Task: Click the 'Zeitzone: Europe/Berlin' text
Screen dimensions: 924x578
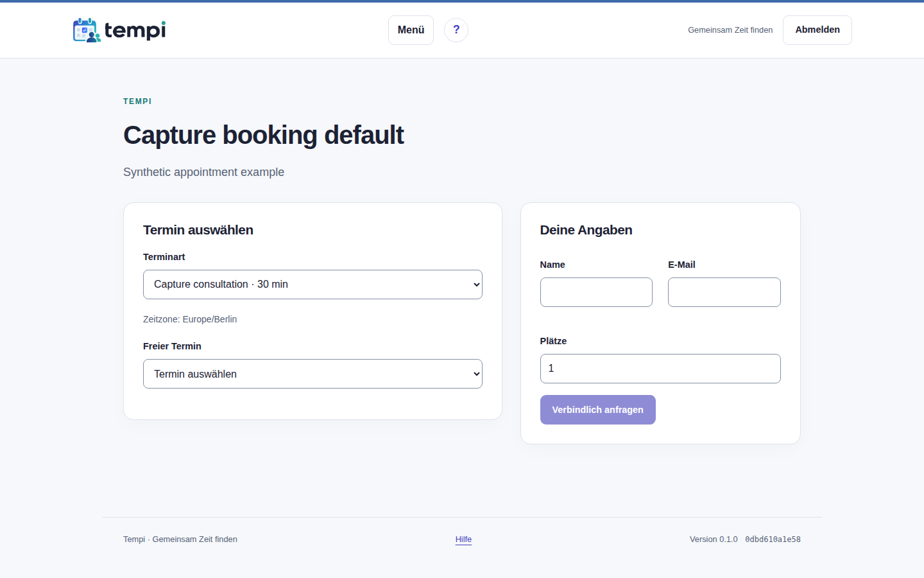Action: (x=190, y=319)
